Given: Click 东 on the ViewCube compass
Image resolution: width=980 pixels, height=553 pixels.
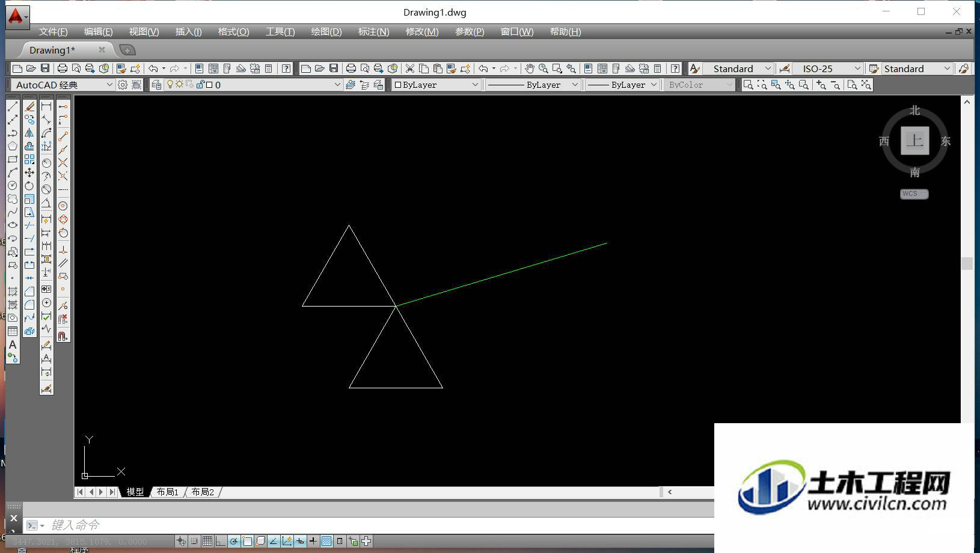Looking at the screenshot, I should tap(945, 141).
